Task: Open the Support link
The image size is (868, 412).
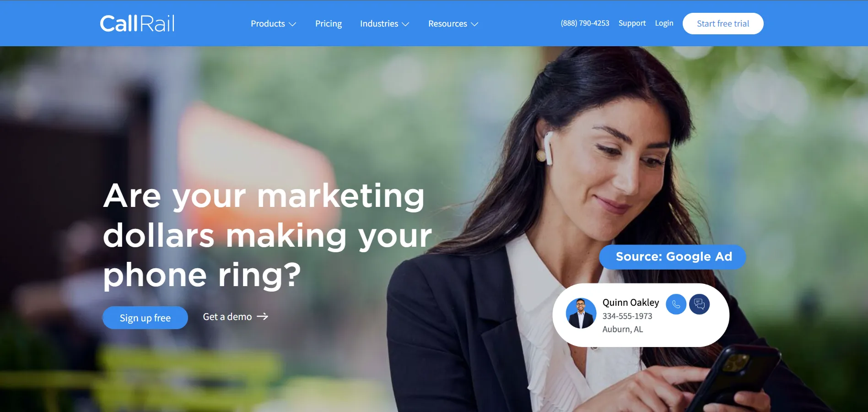Action: 632,23
